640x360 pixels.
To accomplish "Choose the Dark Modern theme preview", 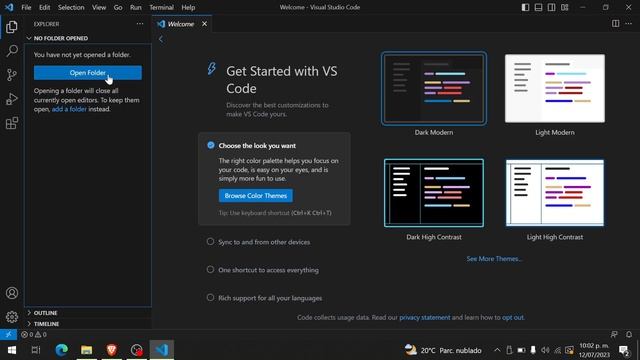I will (x=434, y=88).
